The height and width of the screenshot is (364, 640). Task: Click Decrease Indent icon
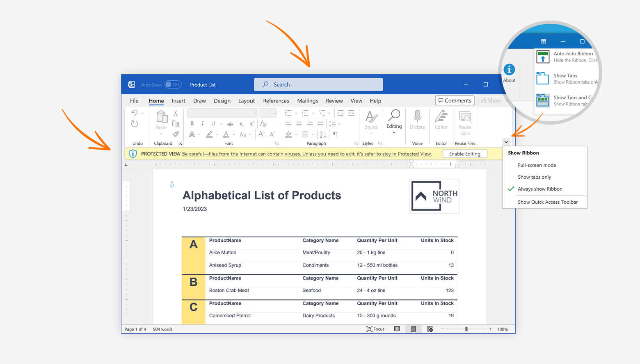pyautogui.click(x=341, y=113)
